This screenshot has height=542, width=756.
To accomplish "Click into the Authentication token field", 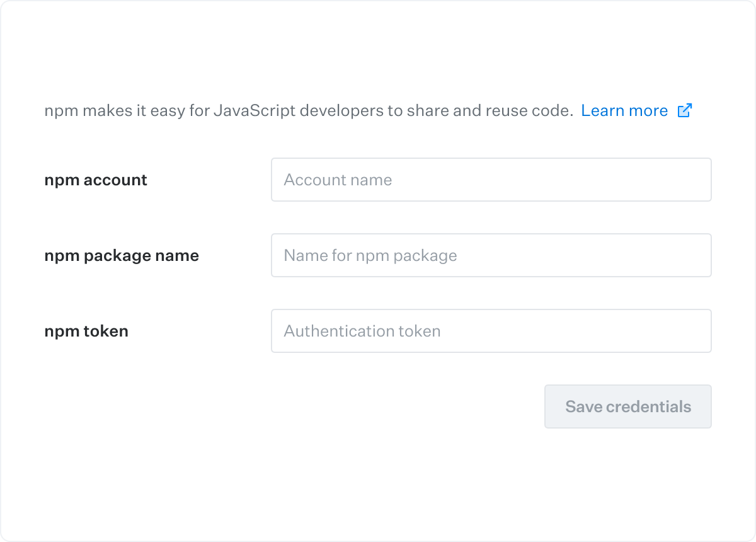I will point(491,331).
